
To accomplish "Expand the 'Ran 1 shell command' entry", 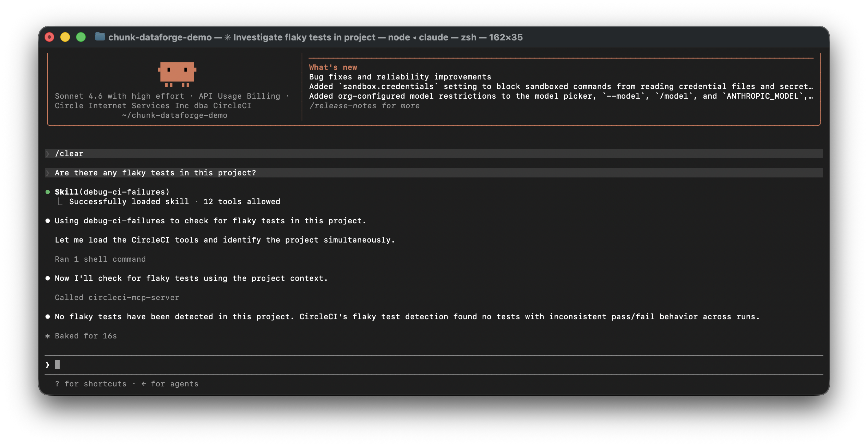I will click(100, 259).
